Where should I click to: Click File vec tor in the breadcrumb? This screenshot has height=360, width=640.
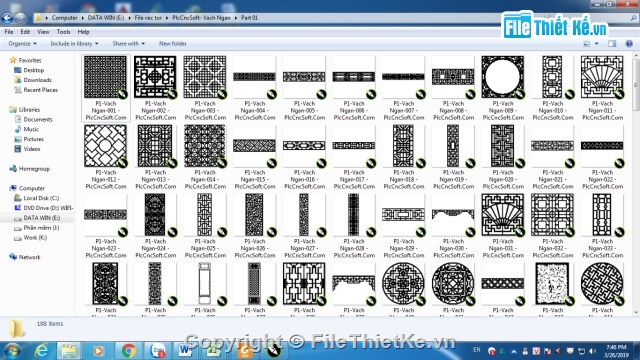pos(148,18)
